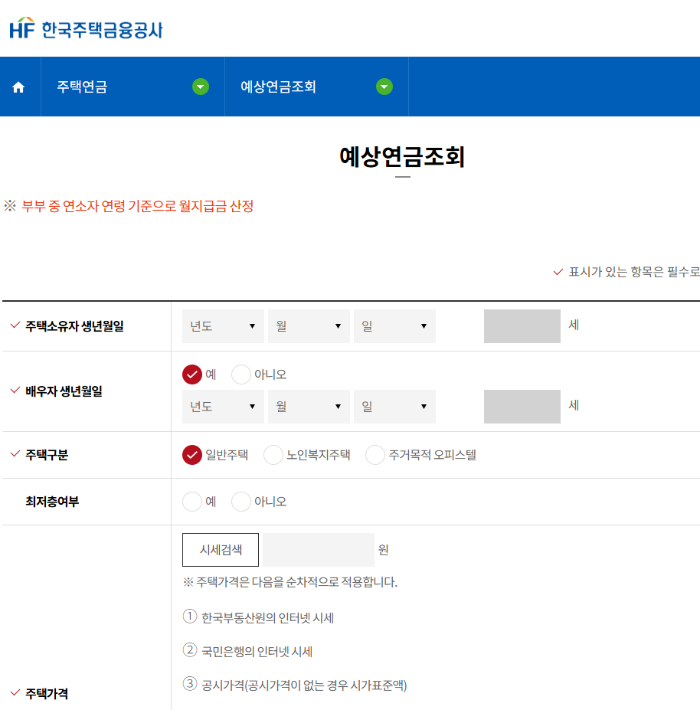Click red notice 부부 중 연소자 연령 기준
This screenshot has width=700, height=710.
click(x=138, y=206)
